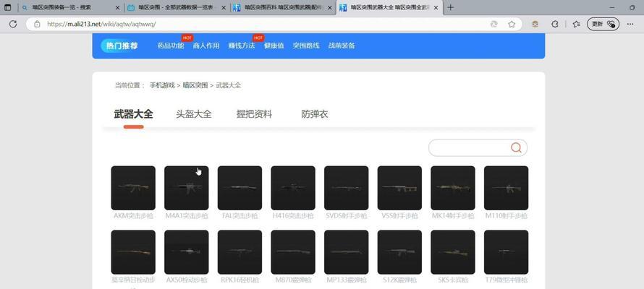
Task: Click the 热门推荐 badge
Action: coord(122,46)
